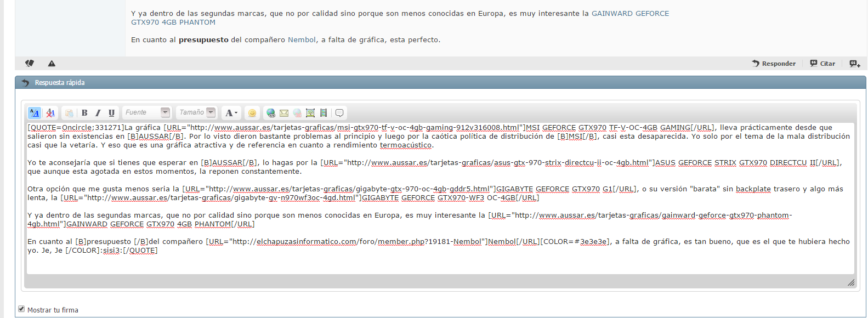Screen dimensions: 868x318
Task: Open the smilies picker
Action: [252, 113]
